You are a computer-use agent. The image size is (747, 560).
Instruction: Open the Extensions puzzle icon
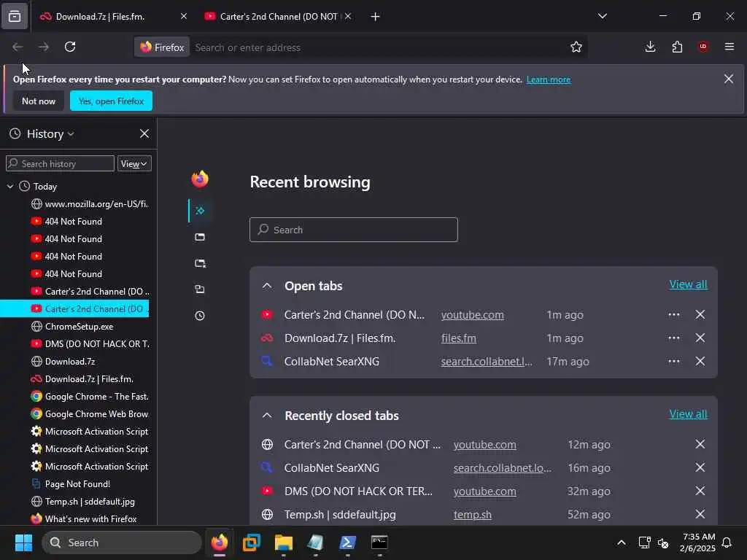point(677,47)
